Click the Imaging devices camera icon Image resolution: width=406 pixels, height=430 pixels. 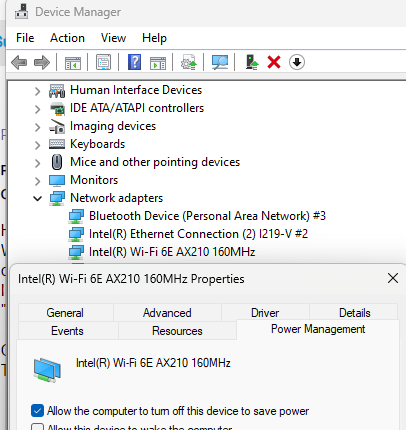coord(57,127)
